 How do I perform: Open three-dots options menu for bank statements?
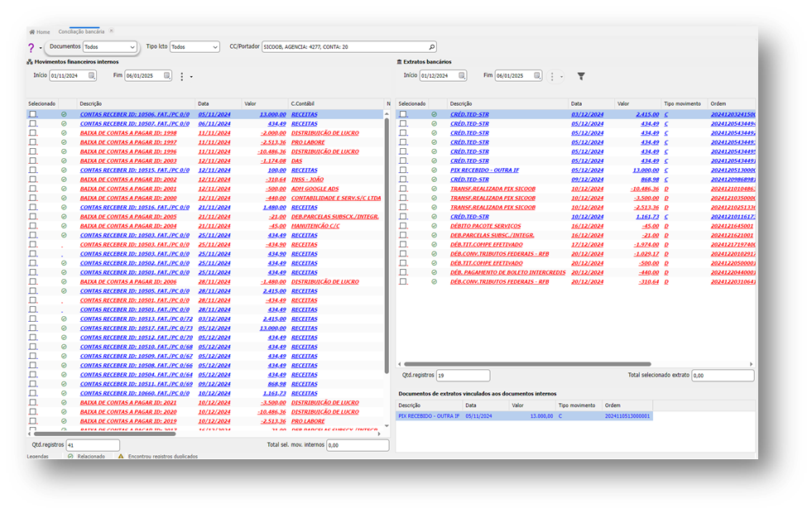pyautogui.click(x=552, y=77)
